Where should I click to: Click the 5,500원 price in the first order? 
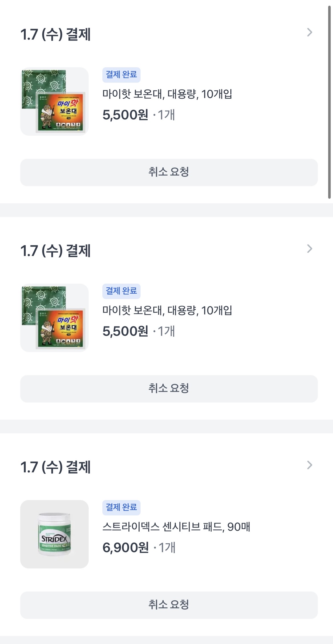125,115
